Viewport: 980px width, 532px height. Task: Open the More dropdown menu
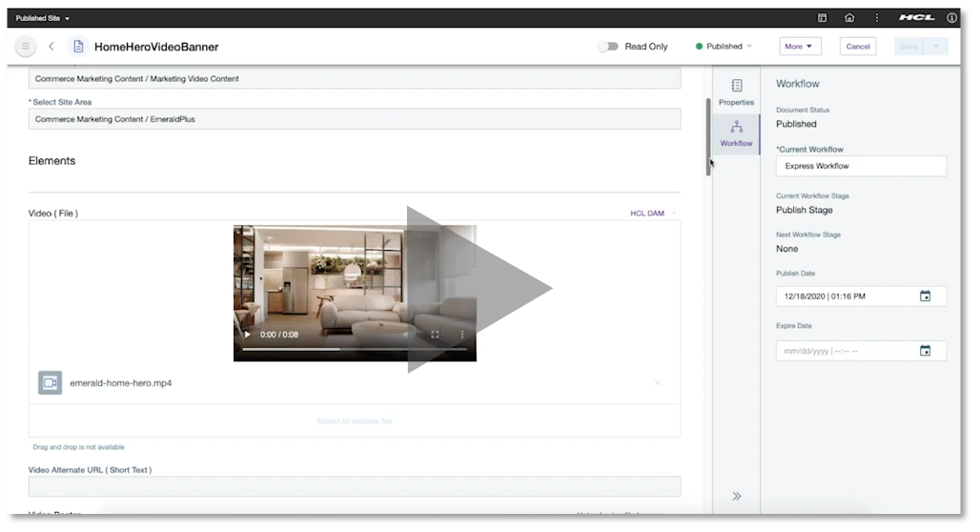800,47
